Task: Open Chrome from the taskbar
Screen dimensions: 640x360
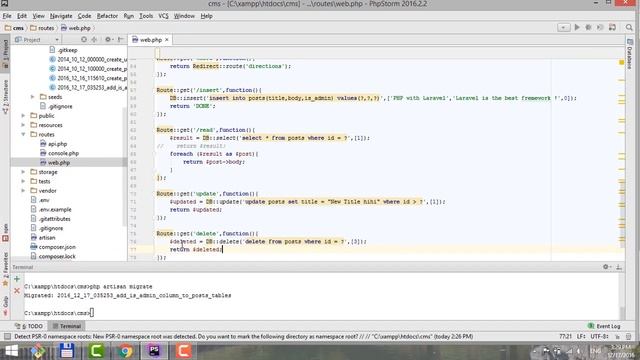Action: pyautogui.click(x=125, y=351)
